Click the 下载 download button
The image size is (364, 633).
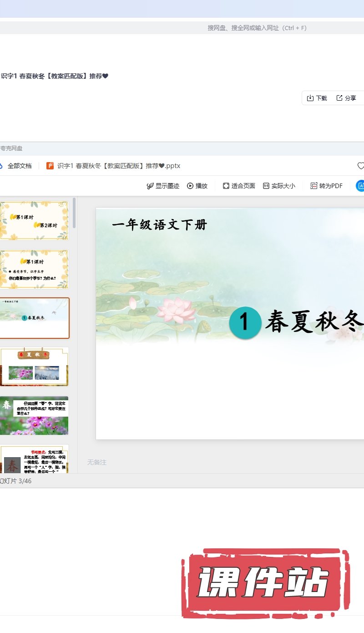(x=317, y=98)
